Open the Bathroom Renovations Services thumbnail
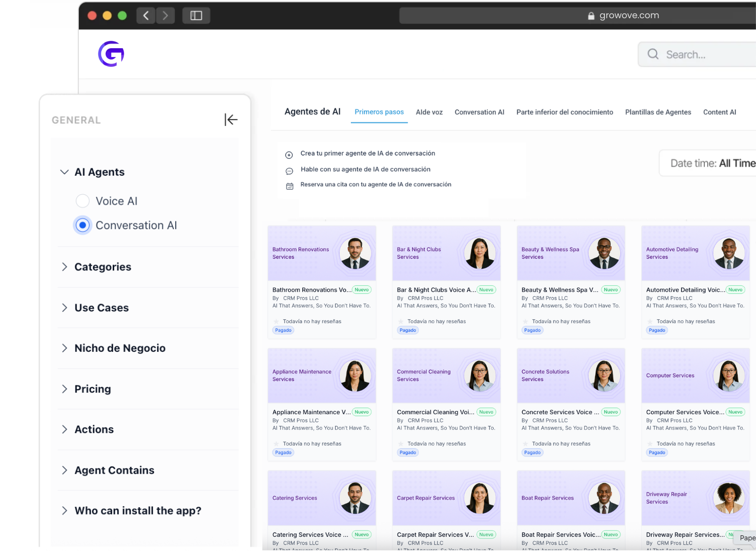 click(321, 253)
